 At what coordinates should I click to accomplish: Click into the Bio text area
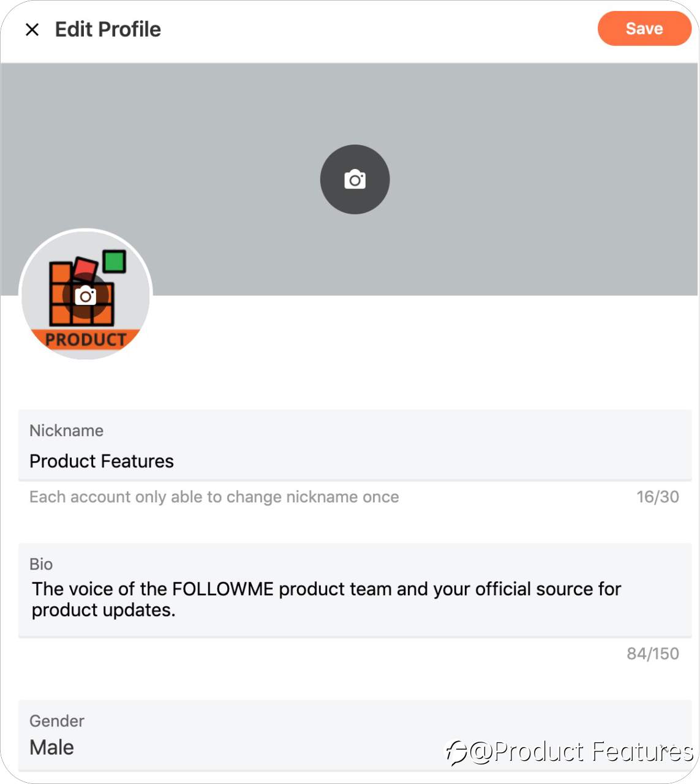click(355, 590)
